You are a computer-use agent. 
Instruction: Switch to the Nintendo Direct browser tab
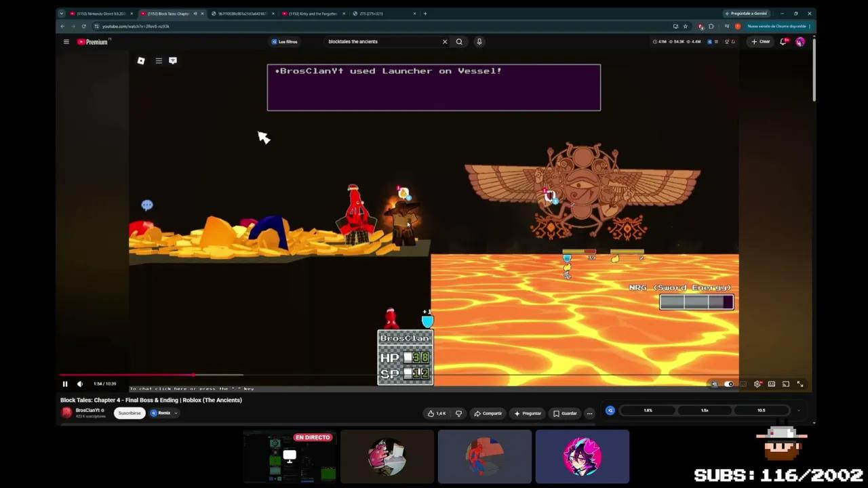[x=100, y=14]
